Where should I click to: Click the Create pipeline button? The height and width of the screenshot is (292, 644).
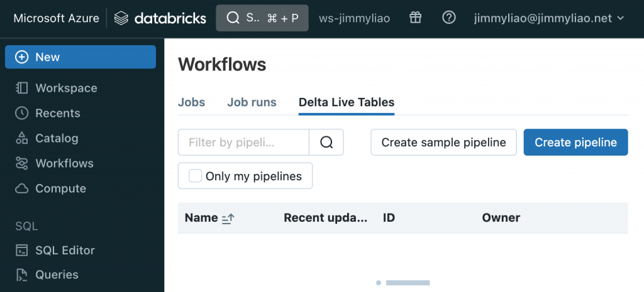(575, 143)
